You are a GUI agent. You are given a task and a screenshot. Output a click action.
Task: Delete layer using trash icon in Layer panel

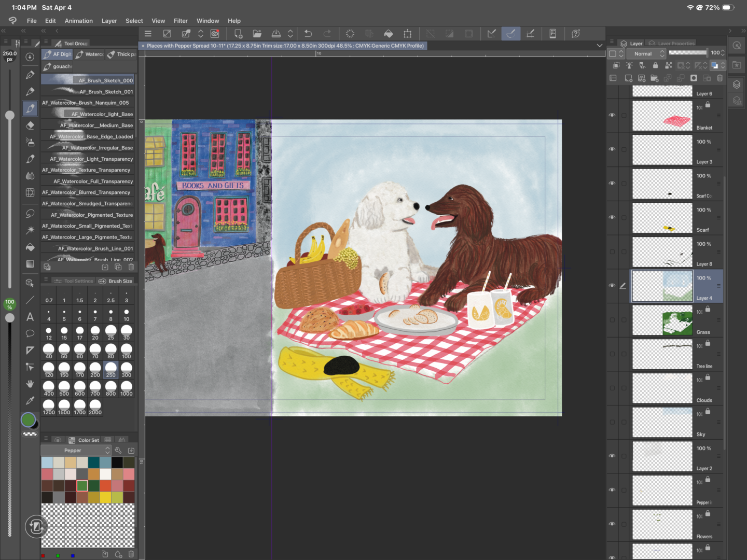tap(720, 78)
